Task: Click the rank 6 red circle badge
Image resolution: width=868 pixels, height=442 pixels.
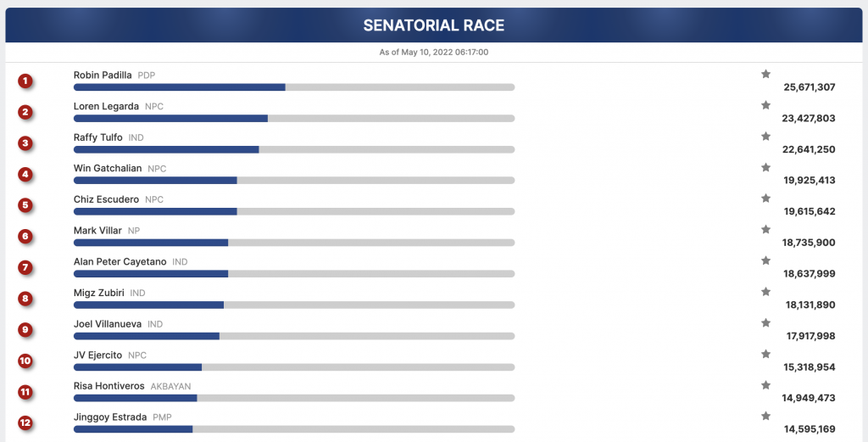Action: pos(25,237)
